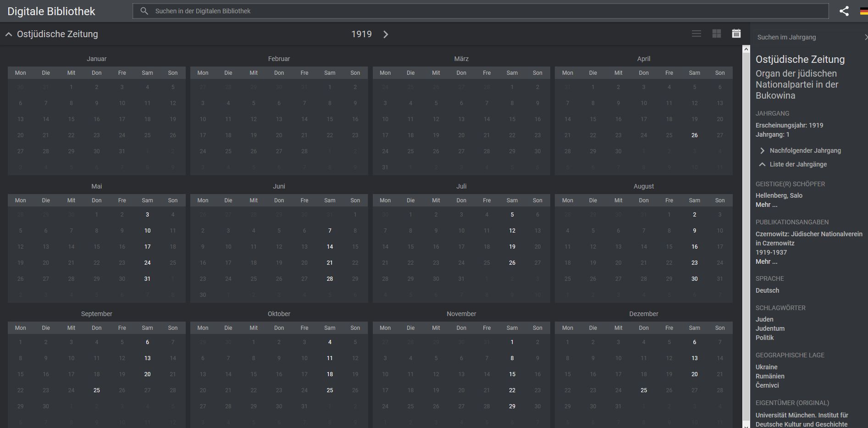Open issue of August 2
The image size is (868, 428).
coord(694,215)
